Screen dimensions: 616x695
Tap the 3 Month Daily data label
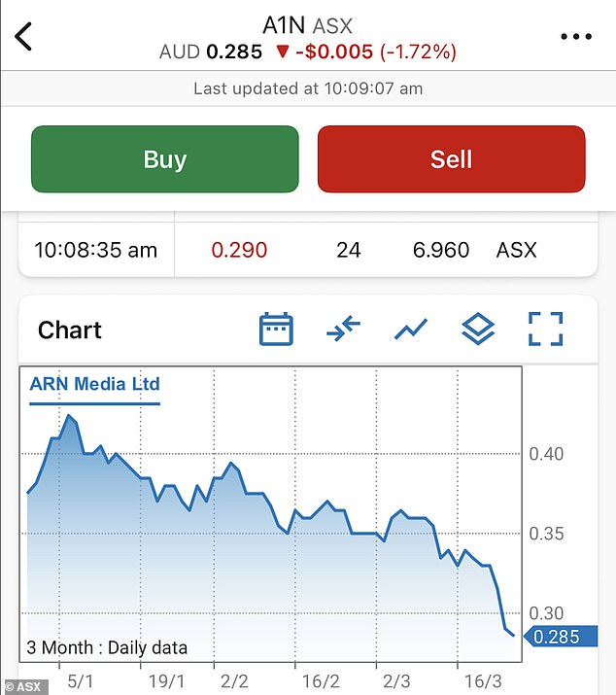(107, 647)
